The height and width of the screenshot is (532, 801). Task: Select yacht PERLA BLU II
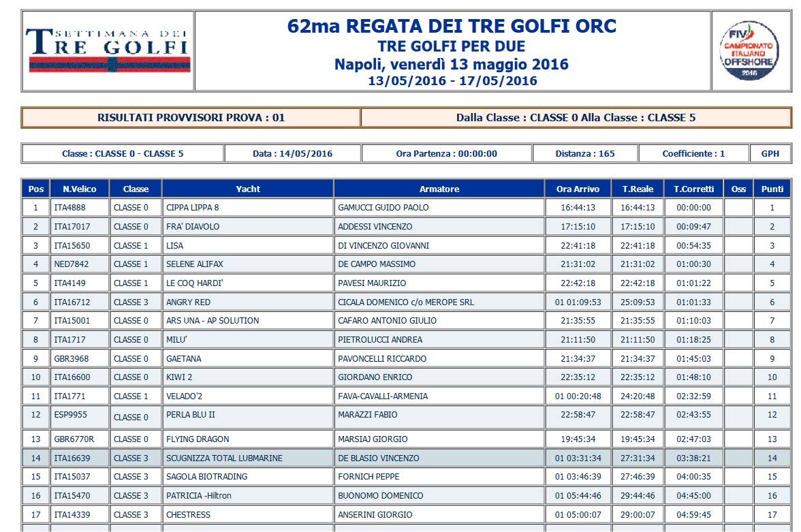pos(191,414)
